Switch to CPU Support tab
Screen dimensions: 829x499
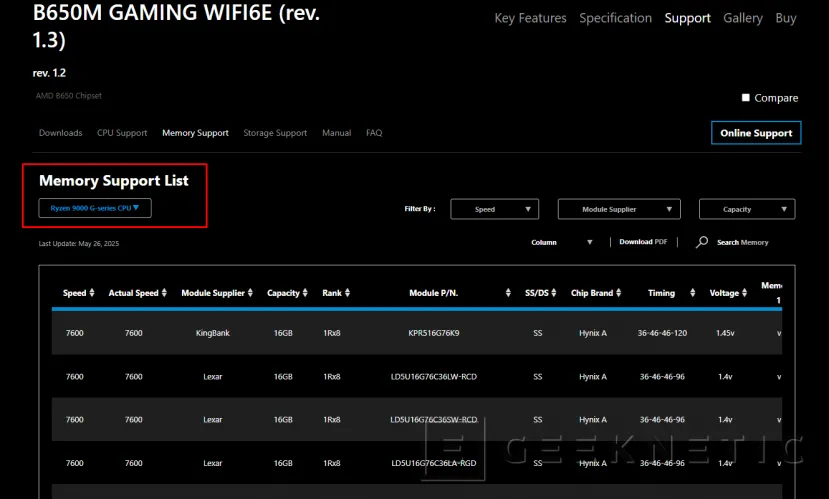coord(122,133)
